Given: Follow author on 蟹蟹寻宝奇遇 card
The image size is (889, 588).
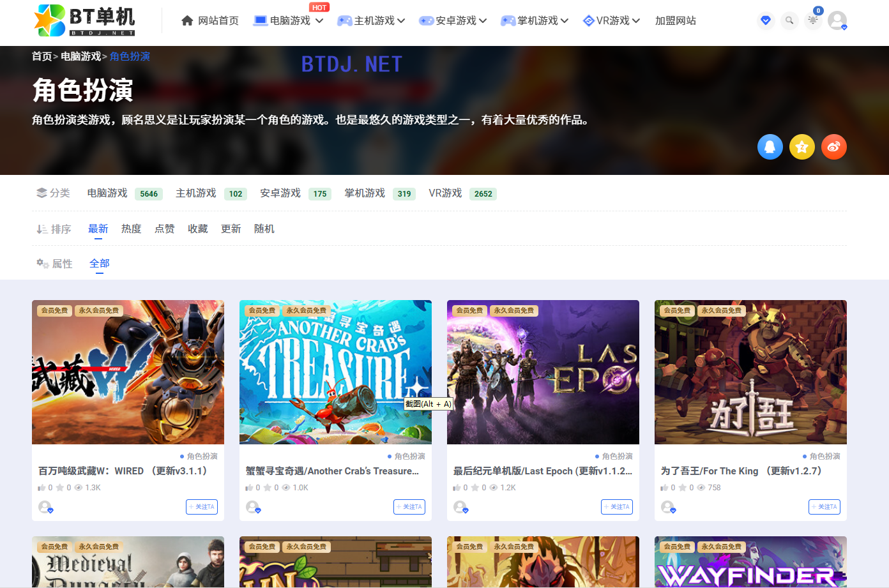Looking at the screenshot, I should [409, 507].
